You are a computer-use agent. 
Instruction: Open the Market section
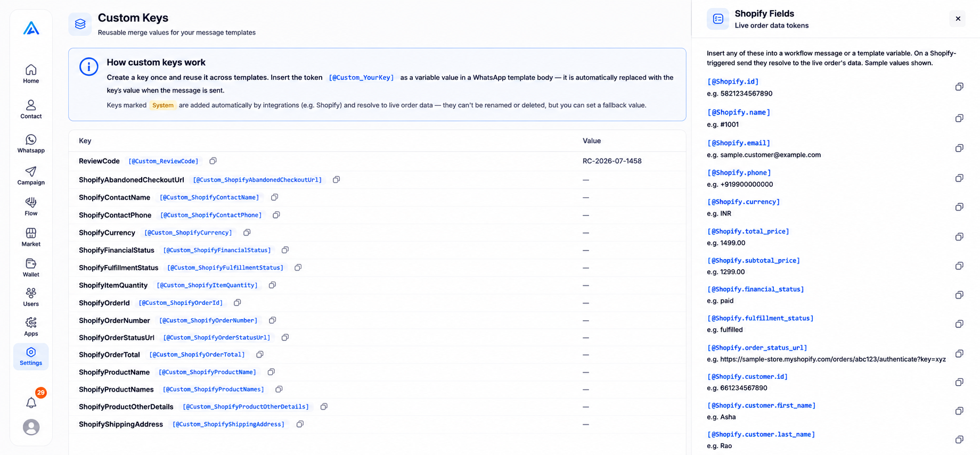point(31,237)
